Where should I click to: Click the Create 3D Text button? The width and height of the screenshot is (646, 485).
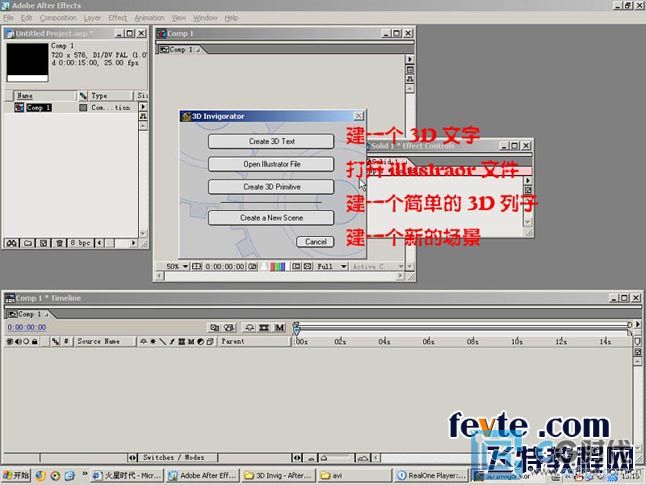(271, 141)
